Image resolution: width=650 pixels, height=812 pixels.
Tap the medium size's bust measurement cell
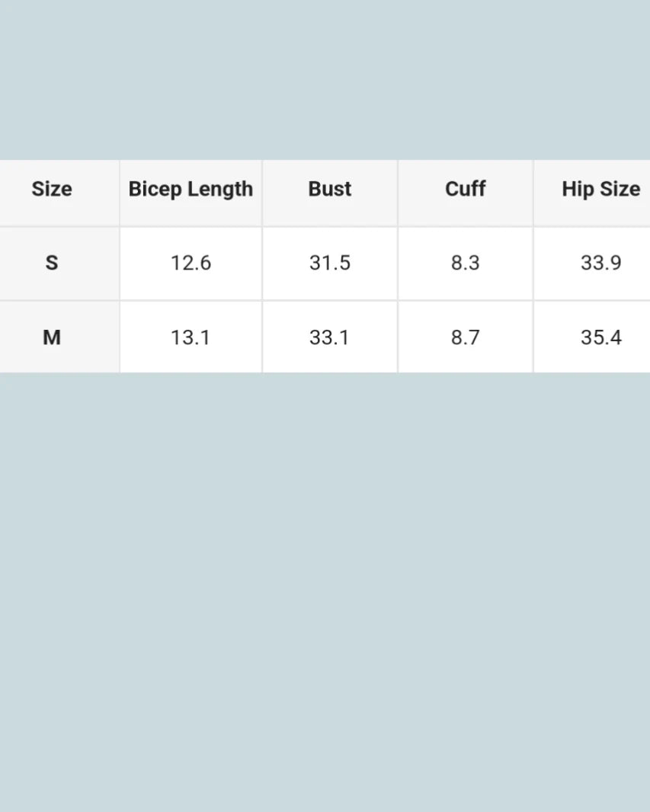[x=329, y=337]
